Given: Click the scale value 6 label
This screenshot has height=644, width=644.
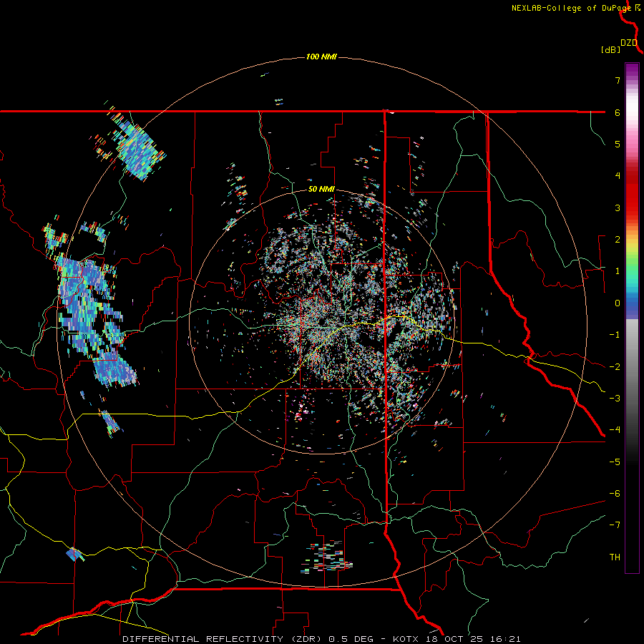Looking at the screenshot, I should [x=618, y=112].
